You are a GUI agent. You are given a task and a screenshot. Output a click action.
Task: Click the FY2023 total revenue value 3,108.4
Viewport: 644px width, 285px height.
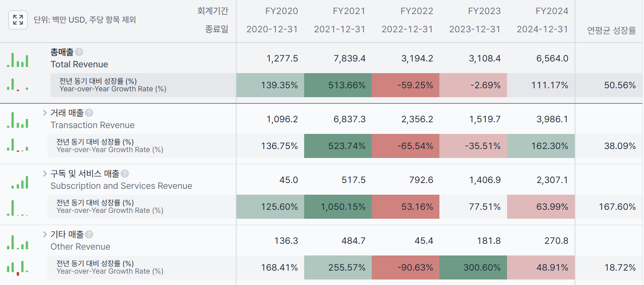(485, 58)
